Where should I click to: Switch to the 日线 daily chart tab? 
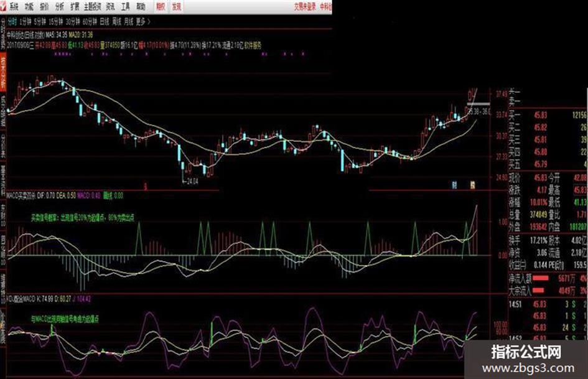[105, 22]
